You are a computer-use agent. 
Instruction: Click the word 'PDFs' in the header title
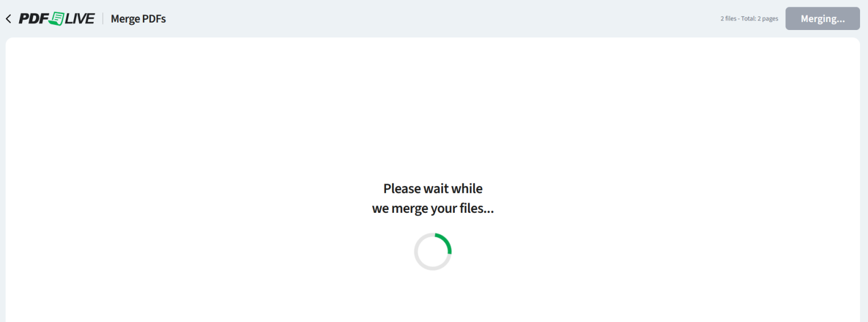[x=153, y=19]
